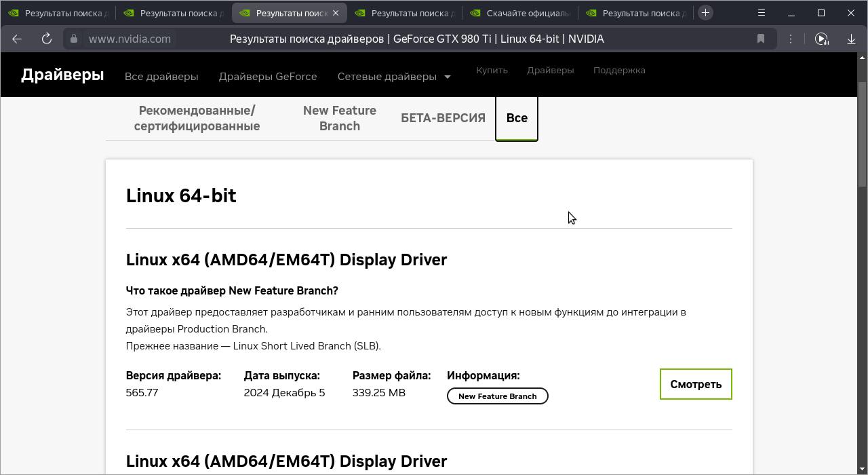Open the grey 'Драйверы' top navigation link
The image size is (868, 475).
click(x=550, y=70)
